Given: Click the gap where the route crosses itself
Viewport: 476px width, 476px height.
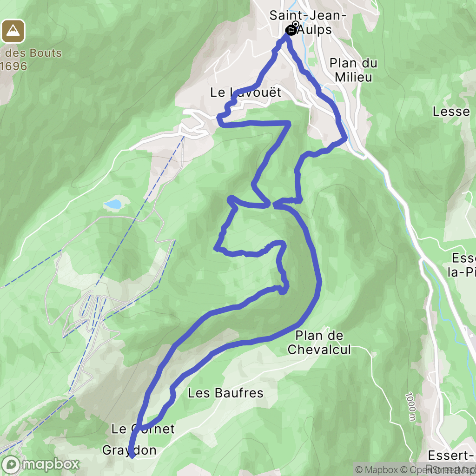Looking at the screenshot, I should pos(271,205).
